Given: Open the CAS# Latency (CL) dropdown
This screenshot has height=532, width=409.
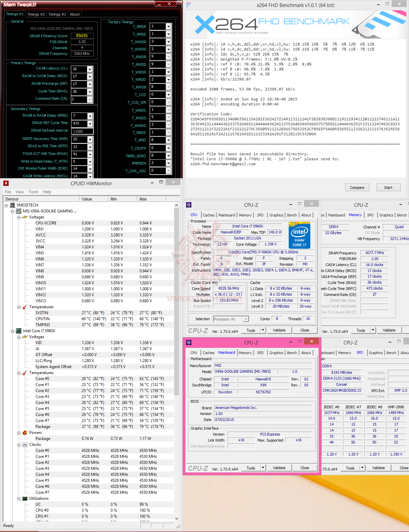Looking at the screenshot, I should tap(90, 69).
